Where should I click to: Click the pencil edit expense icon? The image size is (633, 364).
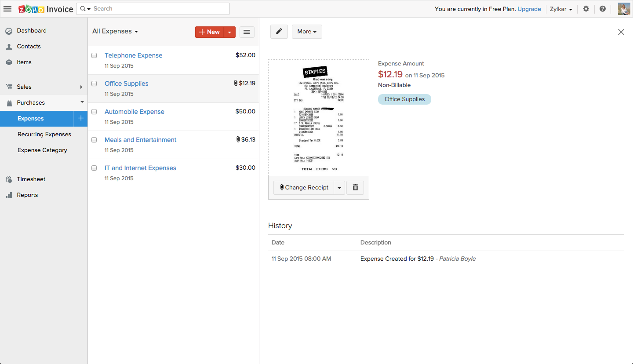click(279, 32)
